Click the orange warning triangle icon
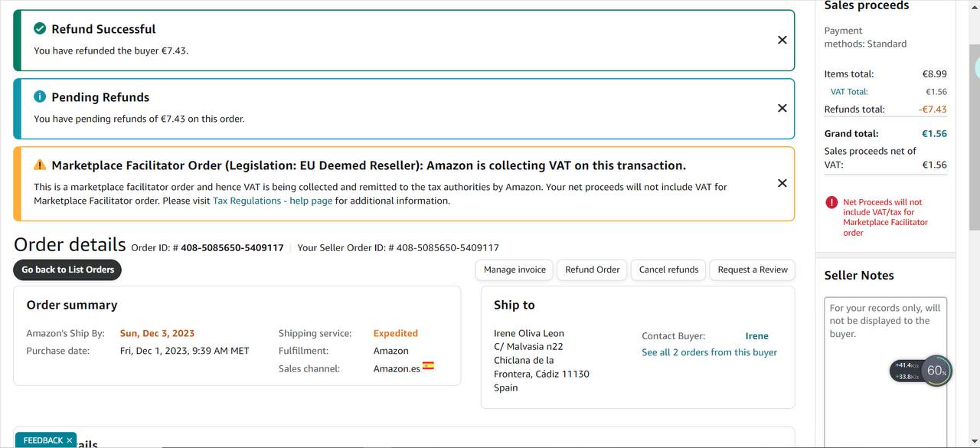The height and width of the screenshot is (448, 980). point(40,165)
